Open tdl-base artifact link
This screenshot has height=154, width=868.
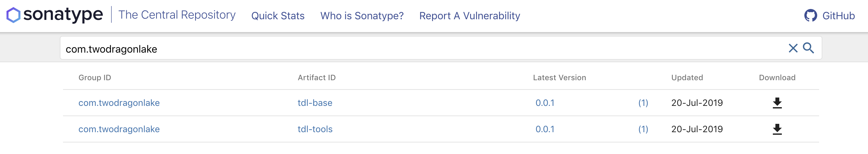(315, 103)
